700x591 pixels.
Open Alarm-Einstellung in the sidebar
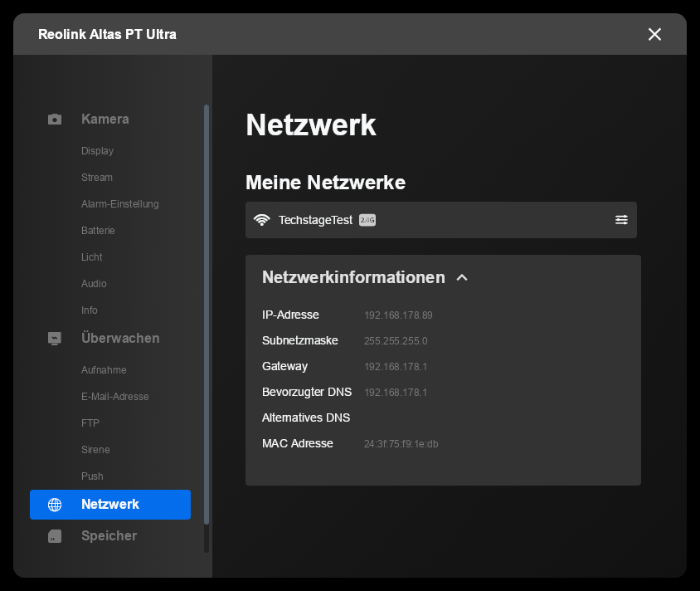(119, 204)
